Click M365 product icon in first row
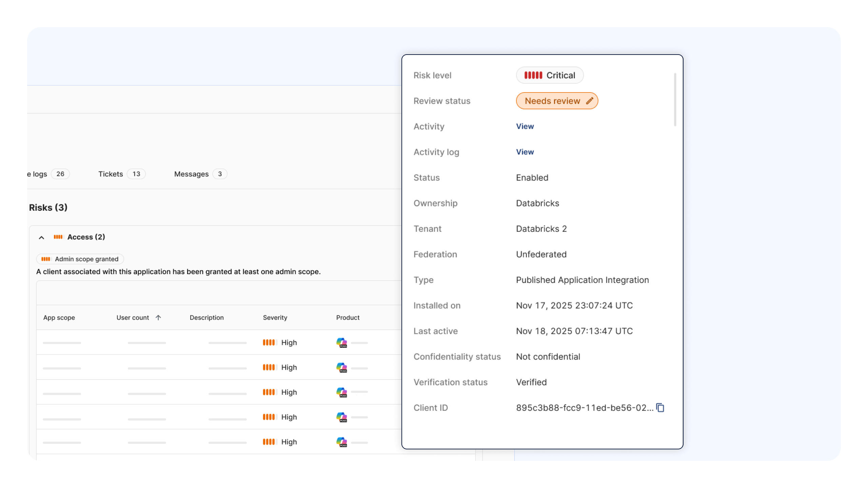Viewport: 868px width, 488px height. click(341, 343)
